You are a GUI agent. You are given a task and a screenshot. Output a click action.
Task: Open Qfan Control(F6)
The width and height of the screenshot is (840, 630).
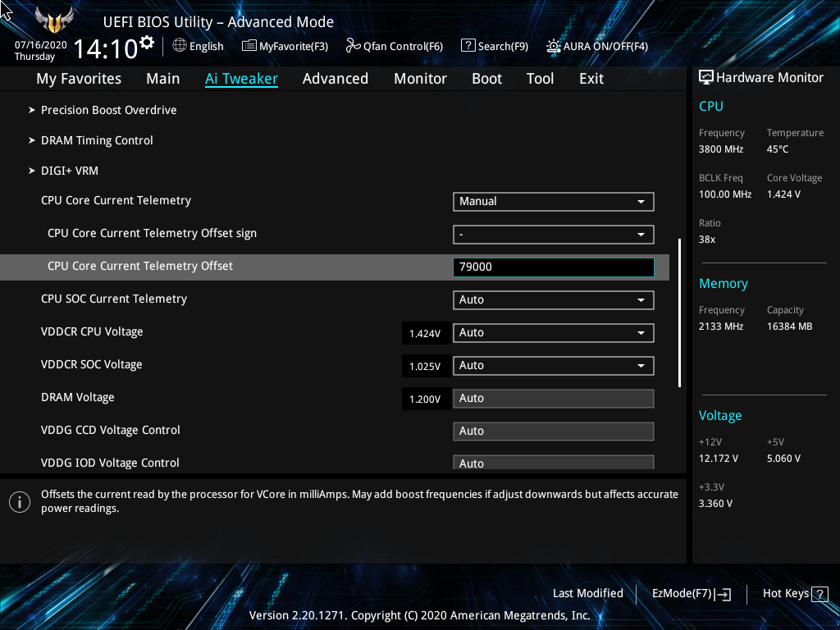pyautogui.click(x=395, y=46)
